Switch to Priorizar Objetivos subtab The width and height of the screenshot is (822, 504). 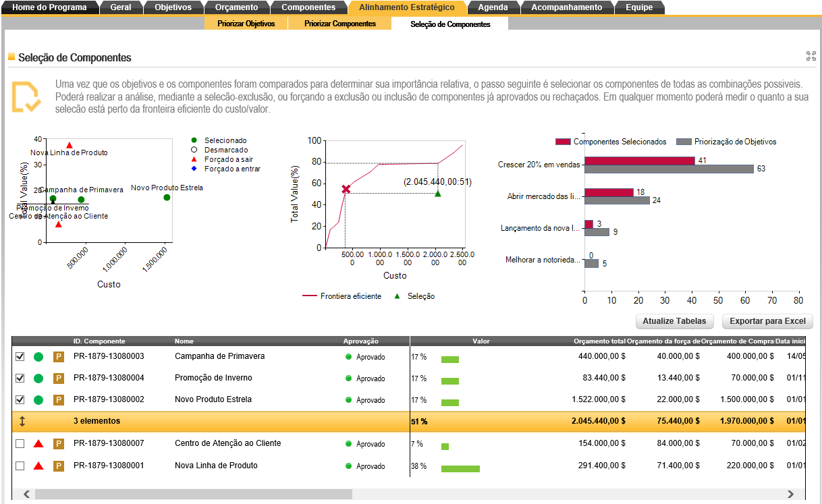tap(246, 24)
